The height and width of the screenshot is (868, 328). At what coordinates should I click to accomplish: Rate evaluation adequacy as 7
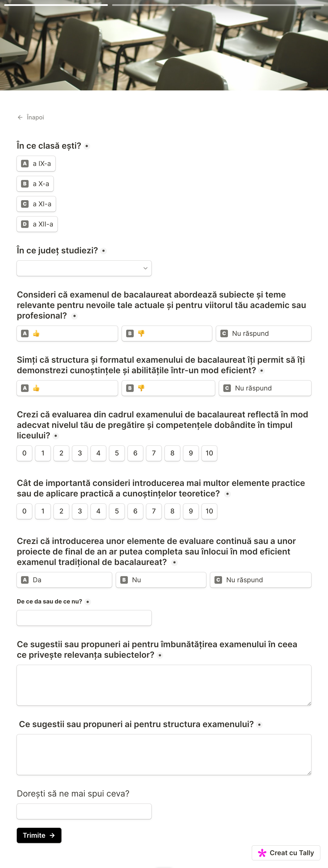coord(154,453)
